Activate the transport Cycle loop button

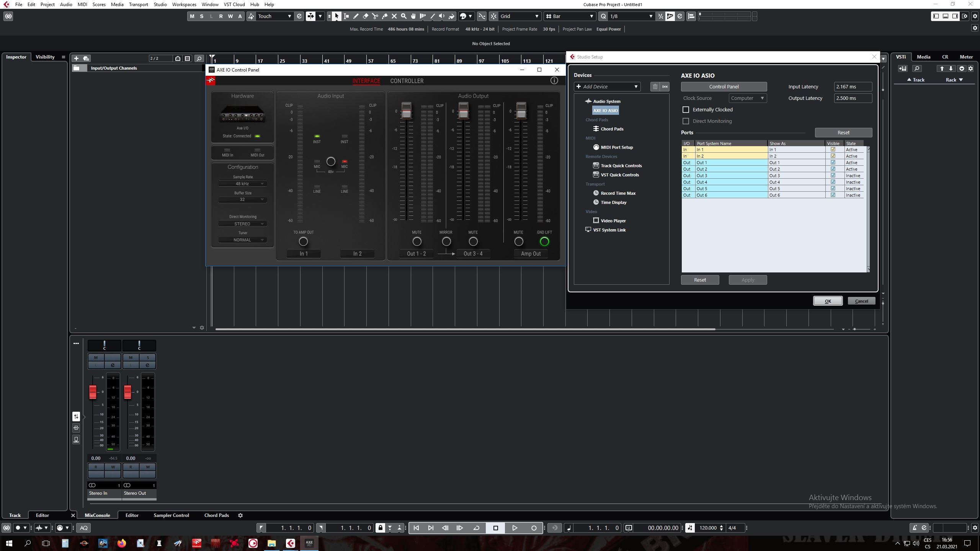(x=477, y=528)
